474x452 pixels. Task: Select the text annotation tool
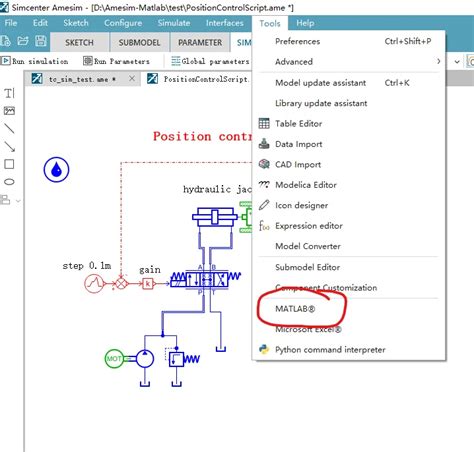tap(9, 93)
